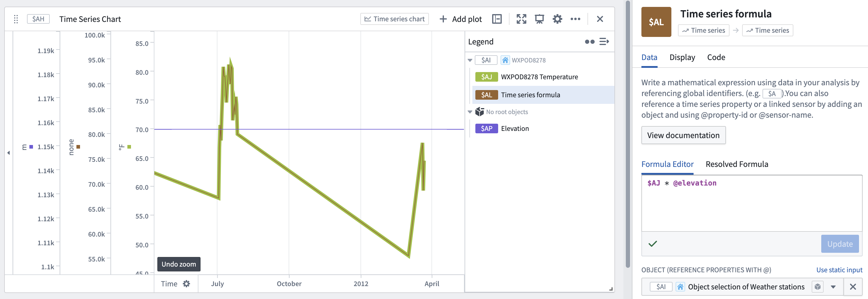Click the output Time series type chip
This screenshot has width=868, height=299.
(767, 30)
